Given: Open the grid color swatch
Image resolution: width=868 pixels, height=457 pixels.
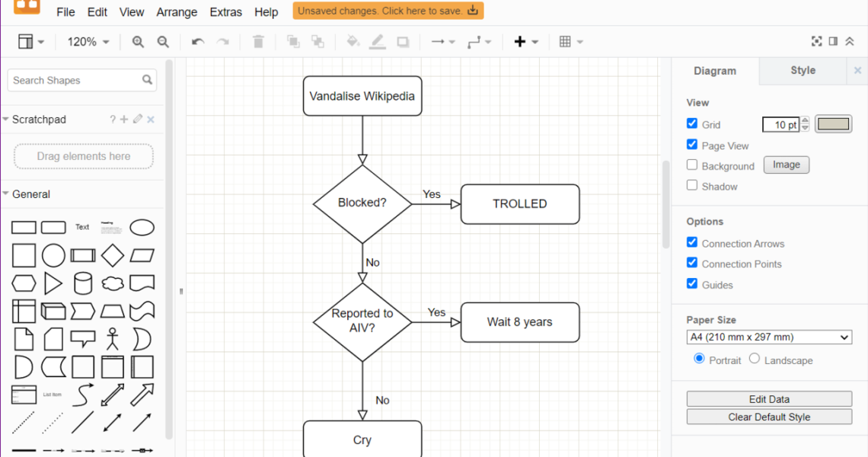Looking at the screenshot, I should pos(833,124).
